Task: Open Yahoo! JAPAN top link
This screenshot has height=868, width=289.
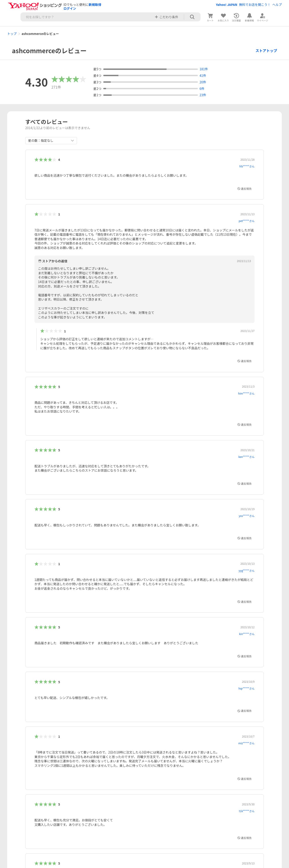Action: pyautogui.click(x=226, y=5)
